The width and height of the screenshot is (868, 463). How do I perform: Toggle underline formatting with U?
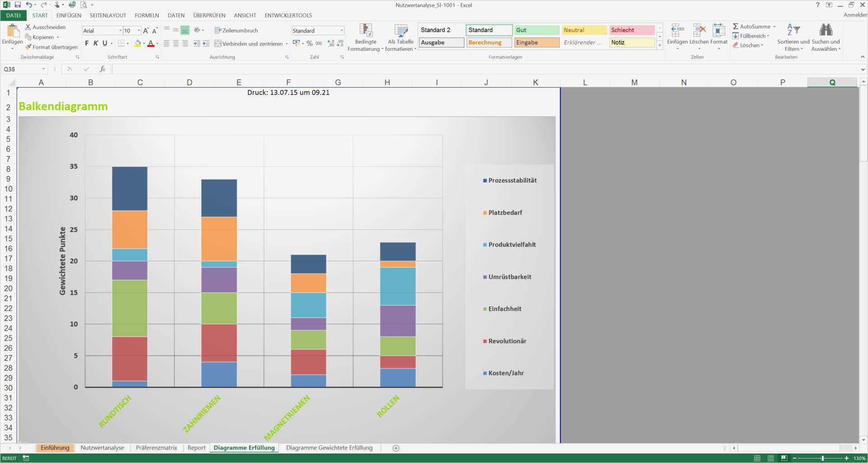pos(104,43)
